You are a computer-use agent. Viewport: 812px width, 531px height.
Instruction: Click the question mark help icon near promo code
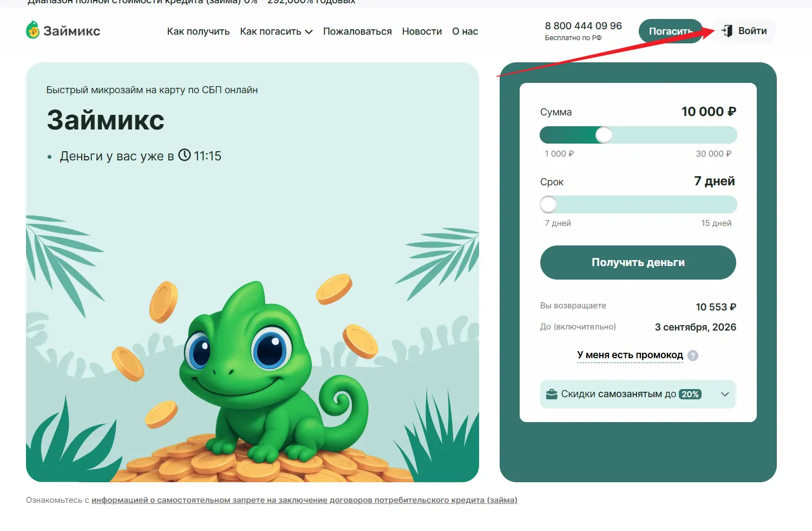click(693, 355)
